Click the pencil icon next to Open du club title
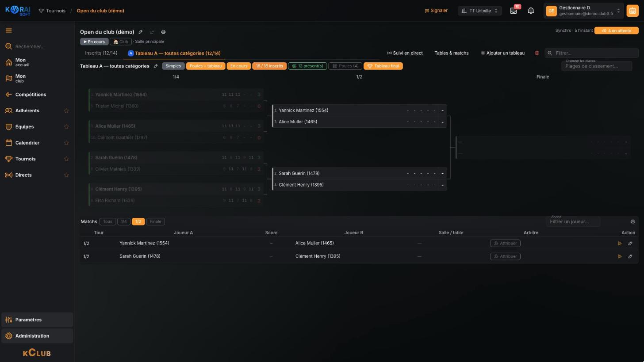 click(141, 32)
